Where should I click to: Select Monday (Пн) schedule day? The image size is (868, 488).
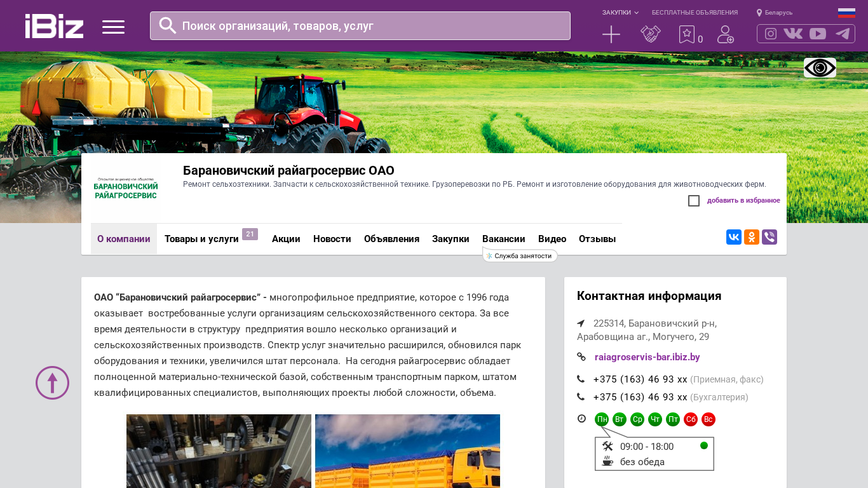tap(602, 419)
